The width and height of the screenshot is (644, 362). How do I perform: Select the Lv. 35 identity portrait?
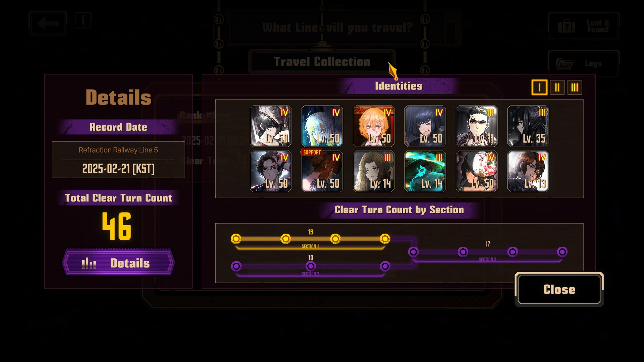(528, 126)
